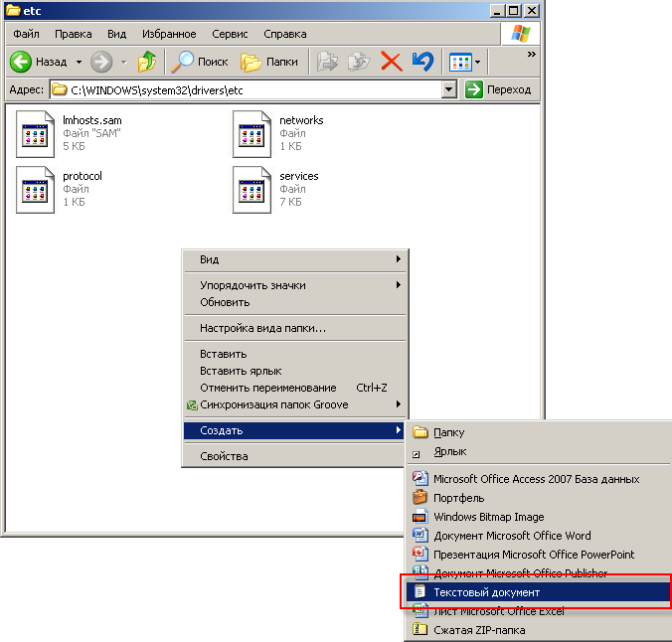Open Back button history dropdown arrow
Screen dimensions: 672x642
pyautogui.click(x=79, y=63)
